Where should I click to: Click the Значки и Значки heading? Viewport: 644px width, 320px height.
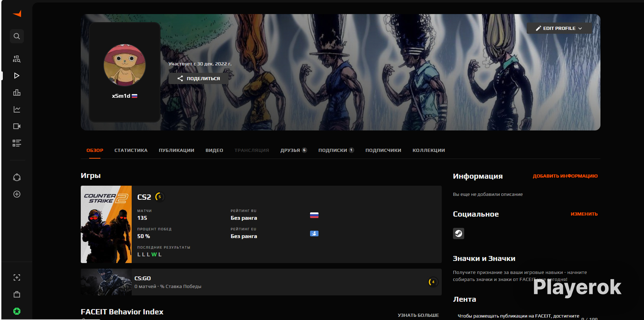(484, 258)
